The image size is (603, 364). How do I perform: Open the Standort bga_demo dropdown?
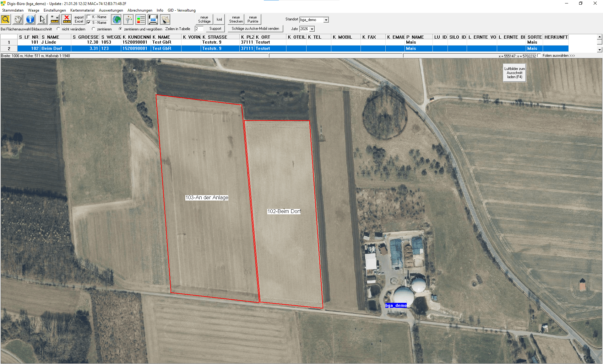coord(326,20)
